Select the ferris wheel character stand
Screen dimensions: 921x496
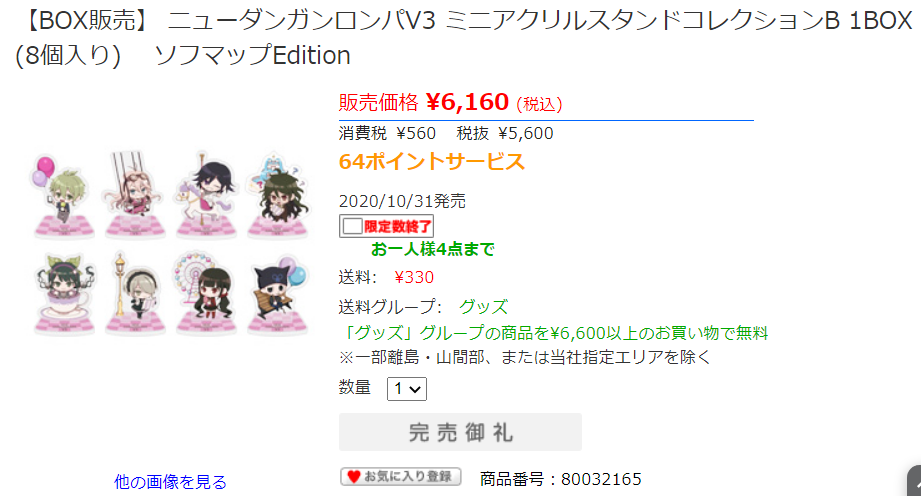coord(206,293)
